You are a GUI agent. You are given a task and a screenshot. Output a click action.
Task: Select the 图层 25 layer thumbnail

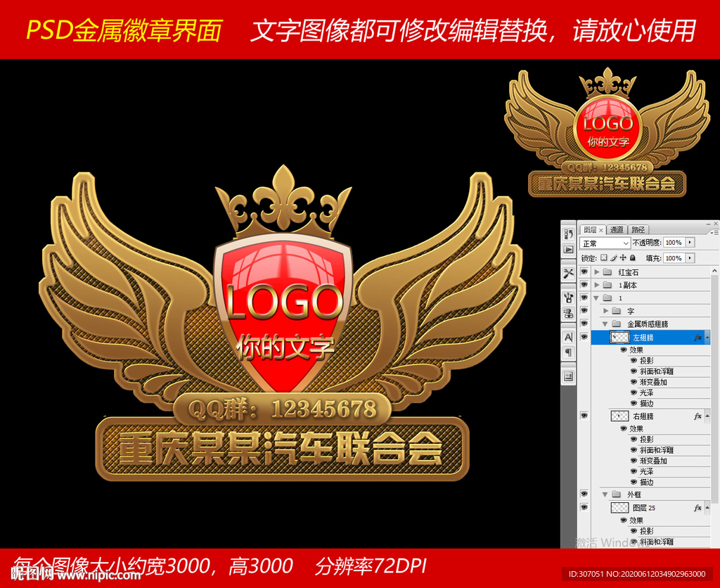click(x=619, y=508)
